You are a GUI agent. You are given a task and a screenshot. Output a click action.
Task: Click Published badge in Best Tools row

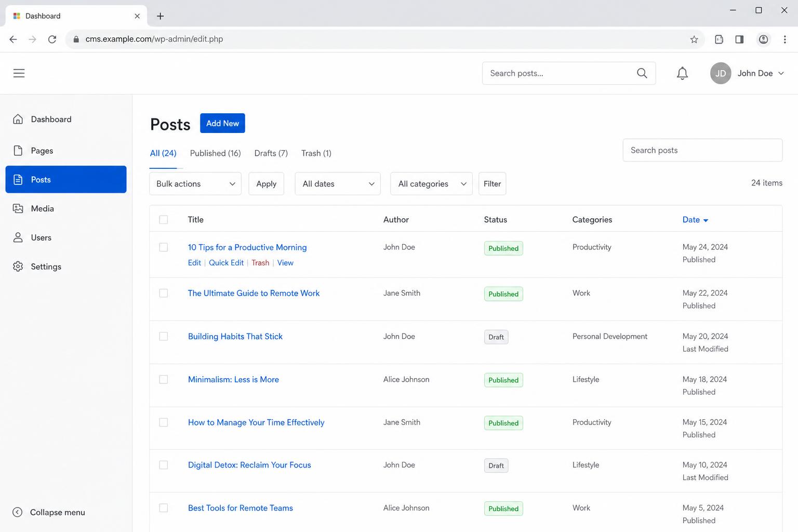(x=503, y=509)
